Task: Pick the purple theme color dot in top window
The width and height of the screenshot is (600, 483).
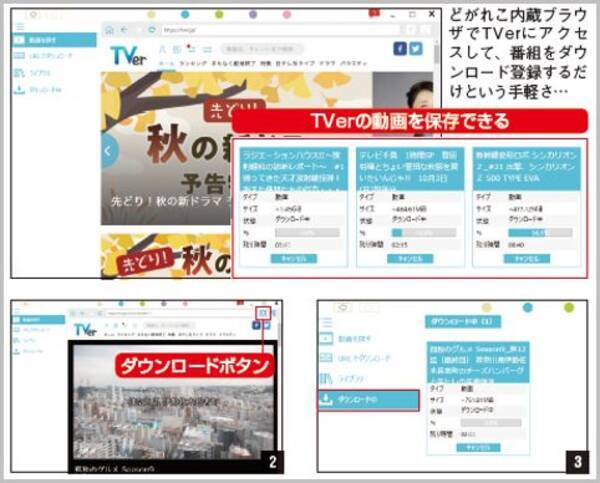Action: click(253, 15)
